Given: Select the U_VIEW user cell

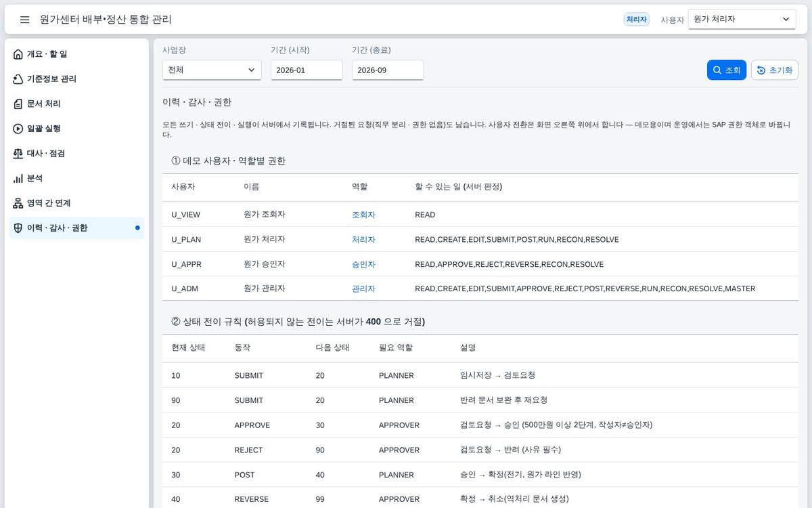Looking at the screenshot, I should (185, 215).
